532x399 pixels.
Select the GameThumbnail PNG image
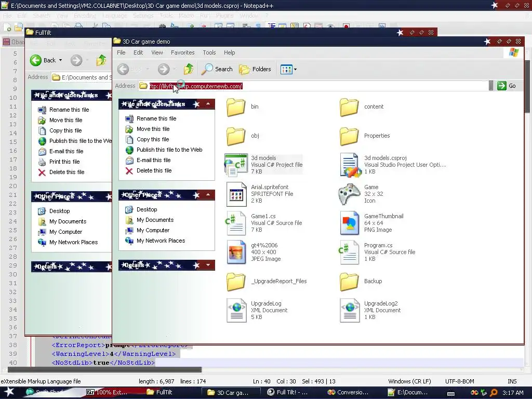pyautogui.click(x=371, y=223)
